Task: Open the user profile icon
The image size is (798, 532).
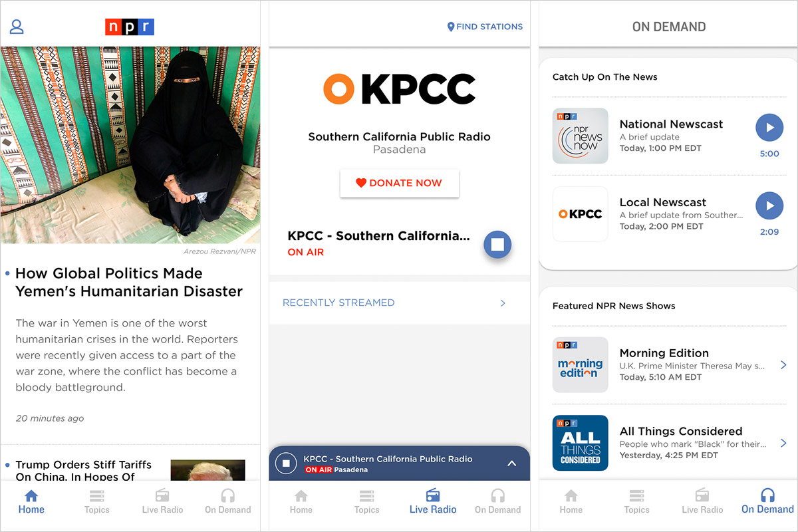Action: click(17, 27)
